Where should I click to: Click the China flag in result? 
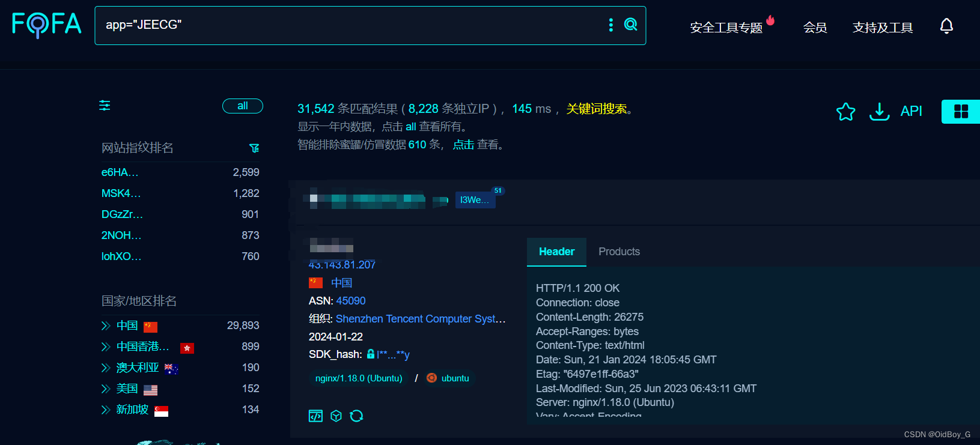(315, 282)
